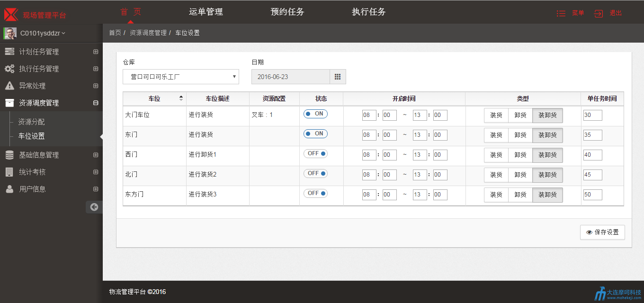This screenshot has height=303, width=644.
Task: Open the calendar grid icon beside date
Action: click(x=338, y=77)
